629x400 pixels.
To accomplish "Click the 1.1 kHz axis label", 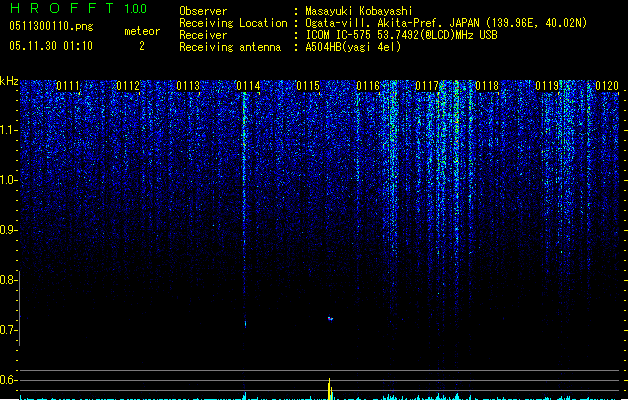I will (8, 130).
